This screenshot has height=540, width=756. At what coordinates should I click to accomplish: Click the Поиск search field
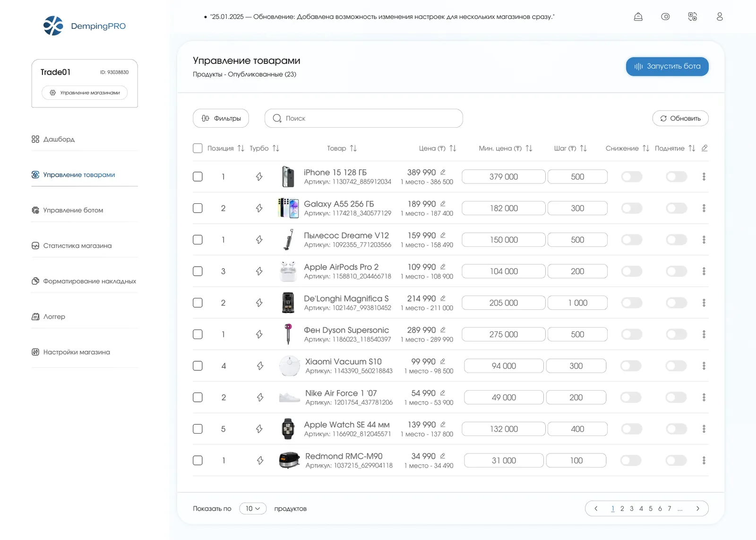363,118
